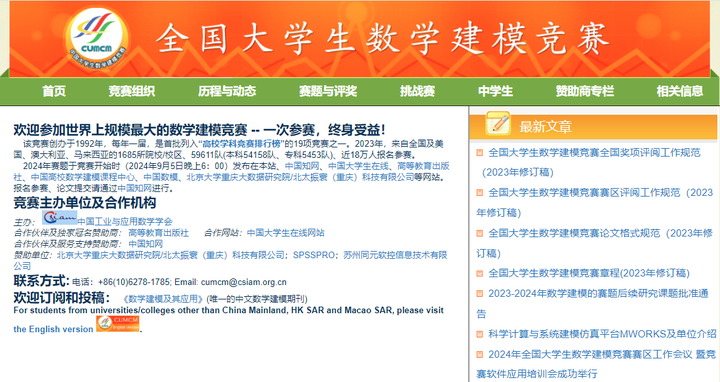Viewport: 720px width, 382px height.
Task: Click the heading 竞赛主办单位及合作机构
Action: pyautogui.click(x=84, y=202)
